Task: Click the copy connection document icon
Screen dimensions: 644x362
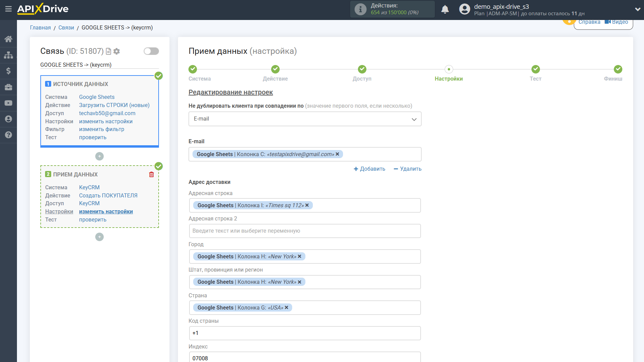Action: pyautogui.click(x=108, y=51)
